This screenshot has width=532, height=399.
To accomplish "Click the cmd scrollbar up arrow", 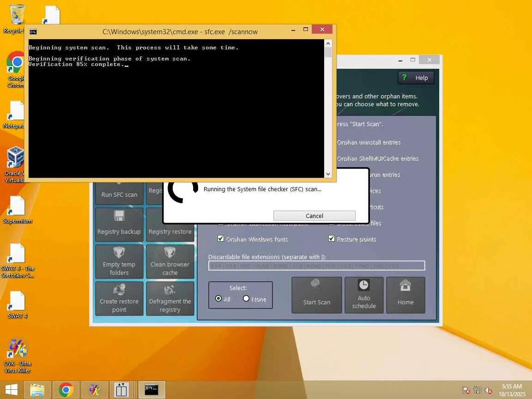I will coord(328,43).
